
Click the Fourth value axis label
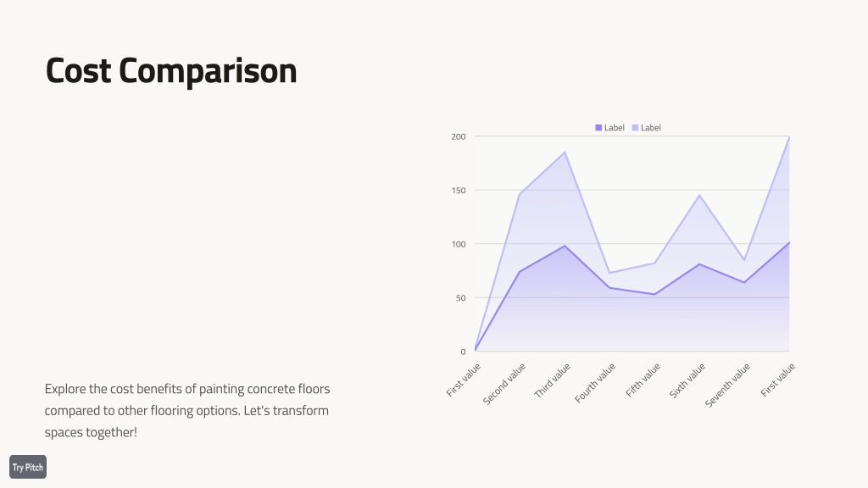[594, 383]
